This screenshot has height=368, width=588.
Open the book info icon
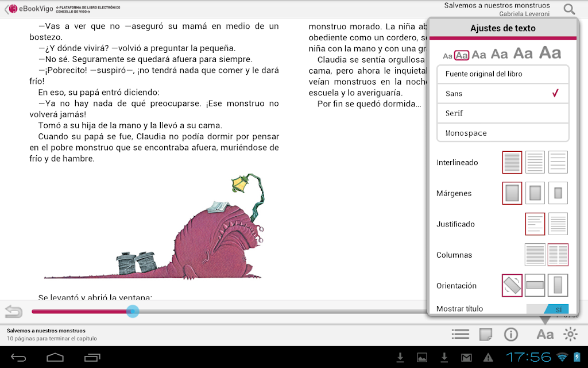tap(510, 334)
